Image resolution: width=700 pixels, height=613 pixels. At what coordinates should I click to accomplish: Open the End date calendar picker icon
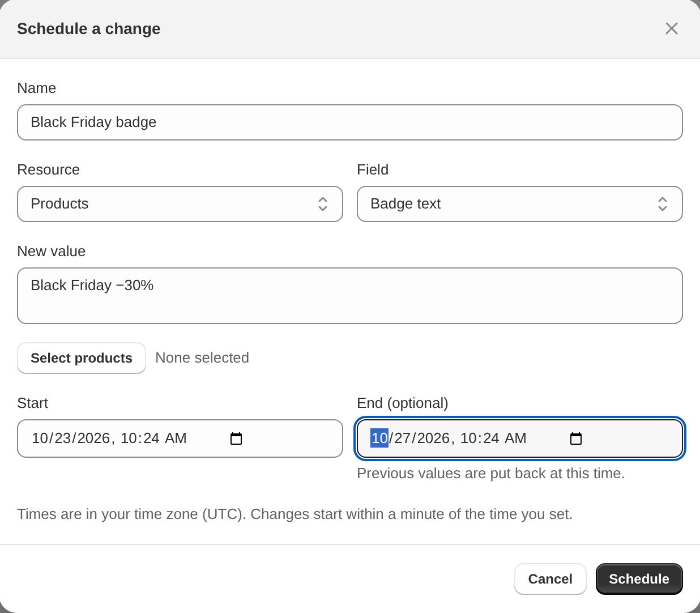[x=576, y=439]
